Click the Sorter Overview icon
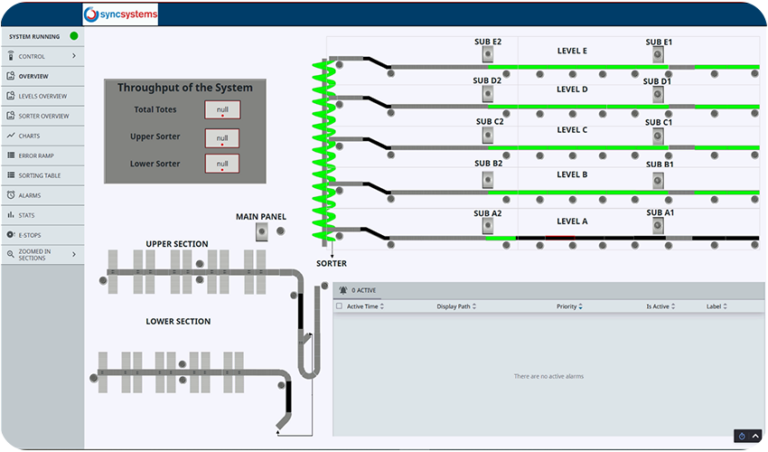This screenshot has width=768, height=452. [x=11, y=116]
